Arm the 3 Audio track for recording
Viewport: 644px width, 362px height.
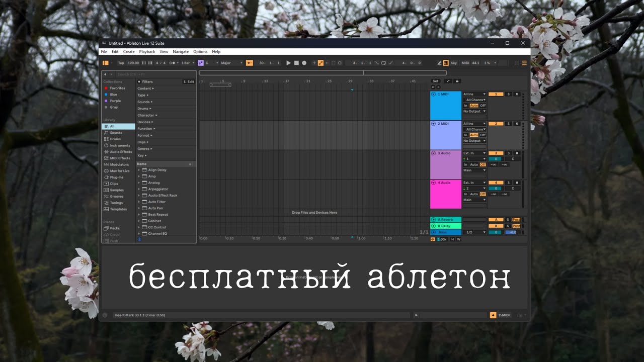click(x=517, y=153)
